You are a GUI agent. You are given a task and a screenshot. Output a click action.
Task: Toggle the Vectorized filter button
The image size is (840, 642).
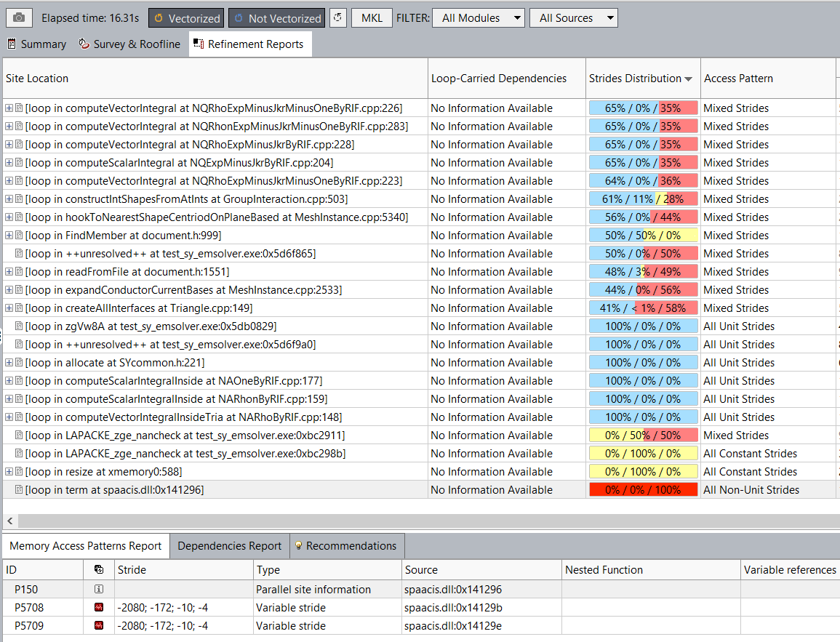tap(186, 18)
